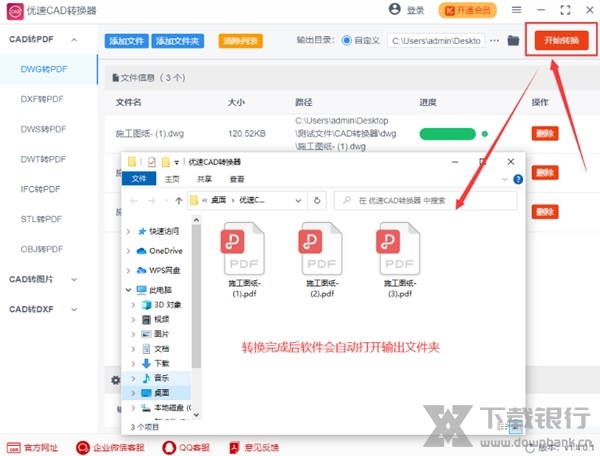
Task: Click the 添加文件 button
Action: pos(127,41)
